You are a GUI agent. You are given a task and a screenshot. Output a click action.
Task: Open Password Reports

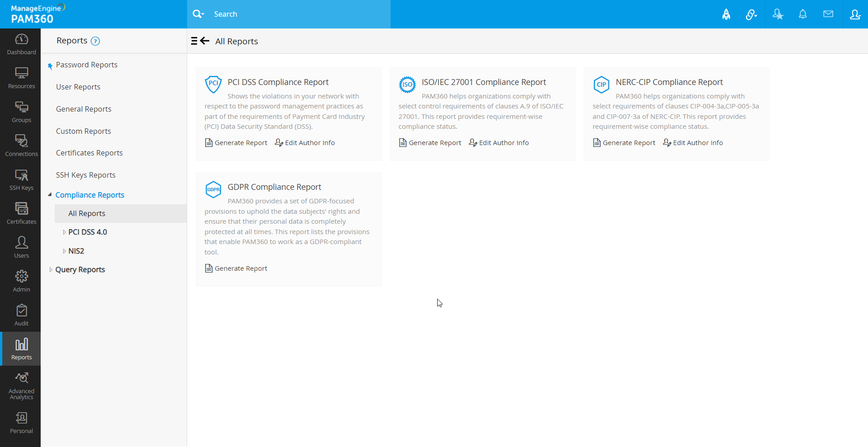click(87, 65)
